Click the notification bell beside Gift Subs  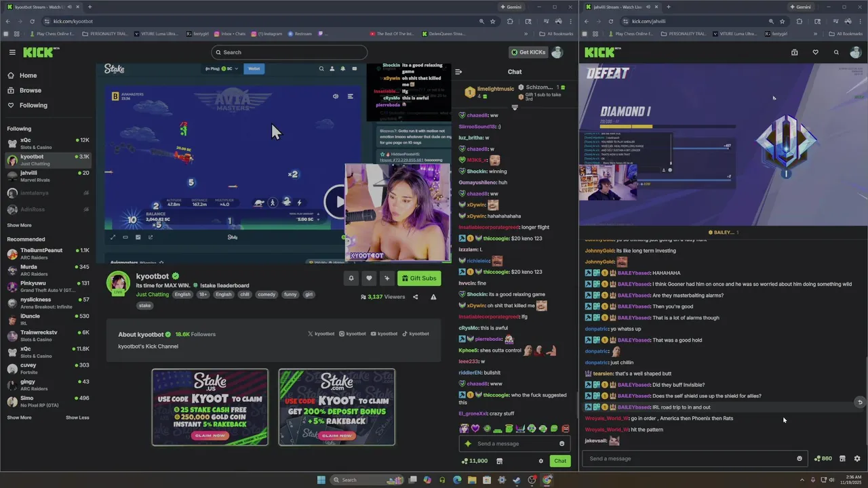pos(351,278)
